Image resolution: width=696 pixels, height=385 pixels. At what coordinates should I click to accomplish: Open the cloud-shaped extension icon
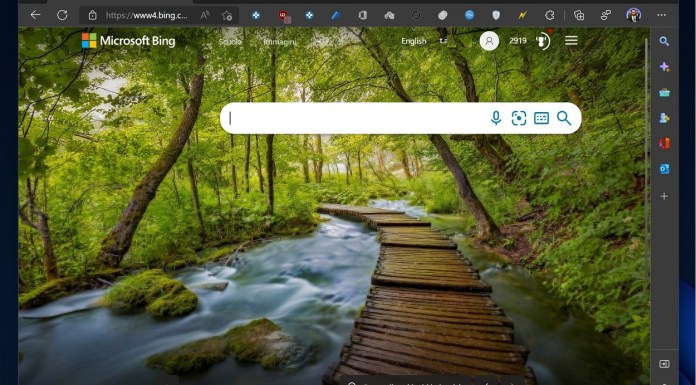pyautogui.click(x=389, y=16)
